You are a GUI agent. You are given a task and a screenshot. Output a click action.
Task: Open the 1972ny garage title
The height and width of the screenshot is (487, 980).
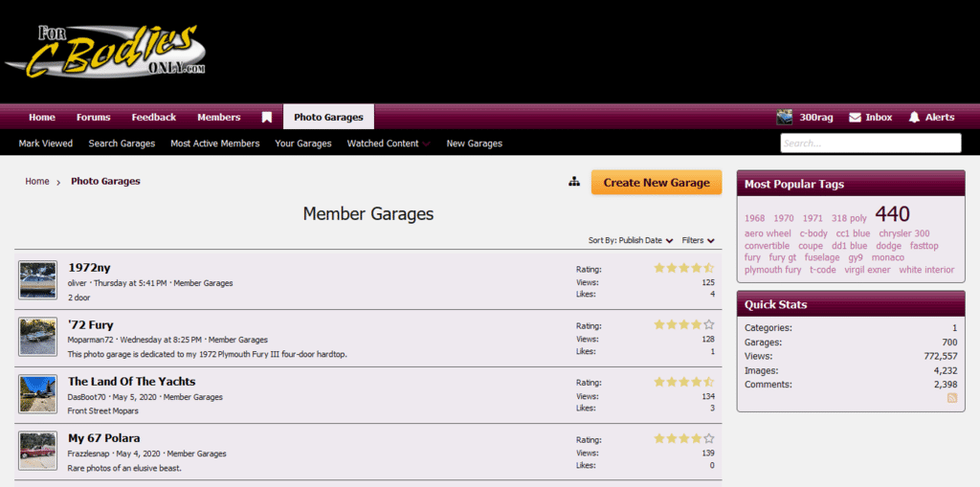coord(89,268)
